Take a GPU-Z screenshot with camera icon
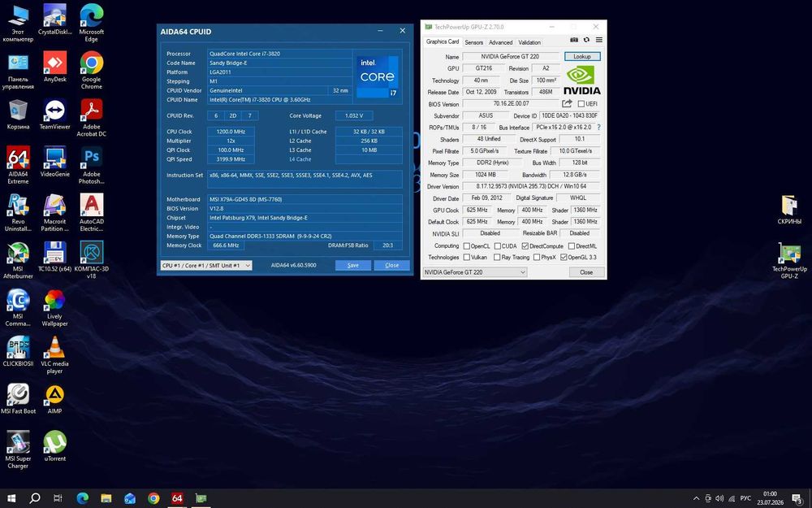 pyautogui.click(x=574, y=40)
